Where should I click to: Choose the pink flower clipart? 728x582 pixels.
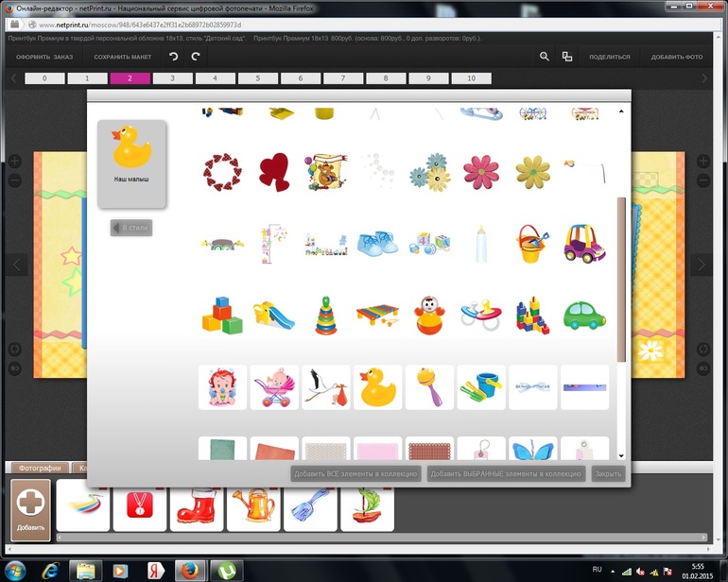481,172
